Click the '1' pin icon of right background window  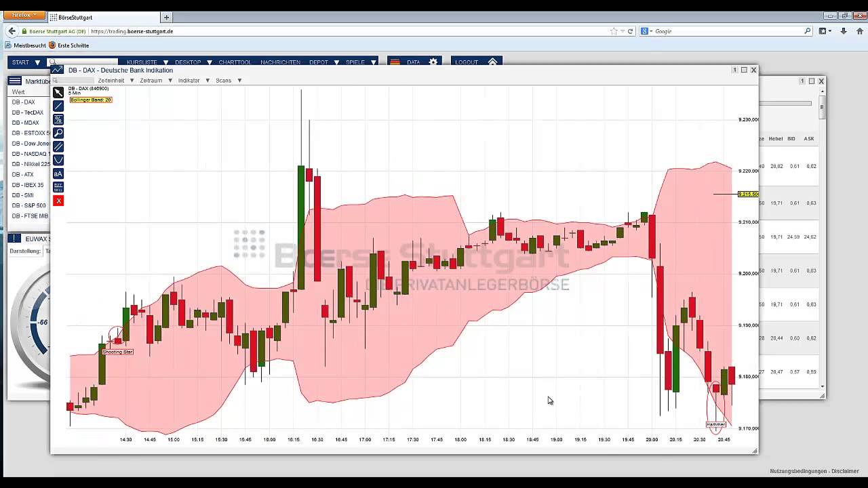click(x=802, y=81)
